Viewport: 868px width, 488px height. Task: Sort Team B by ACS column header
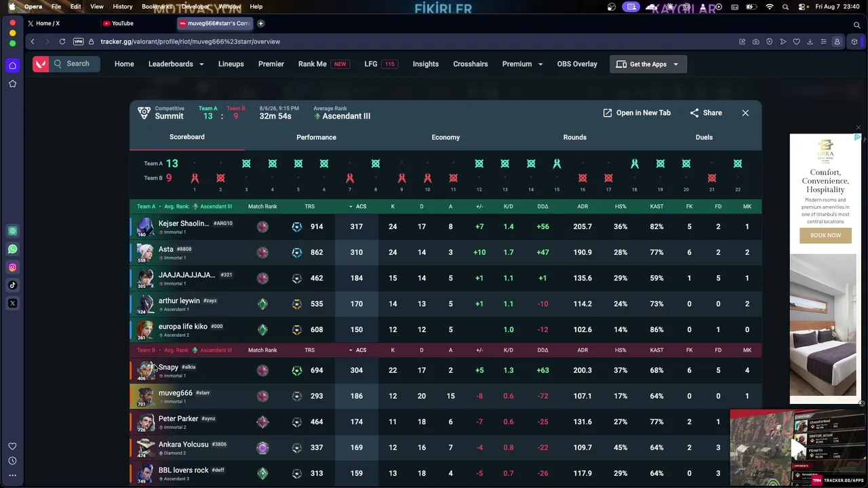tap(357, 350)
